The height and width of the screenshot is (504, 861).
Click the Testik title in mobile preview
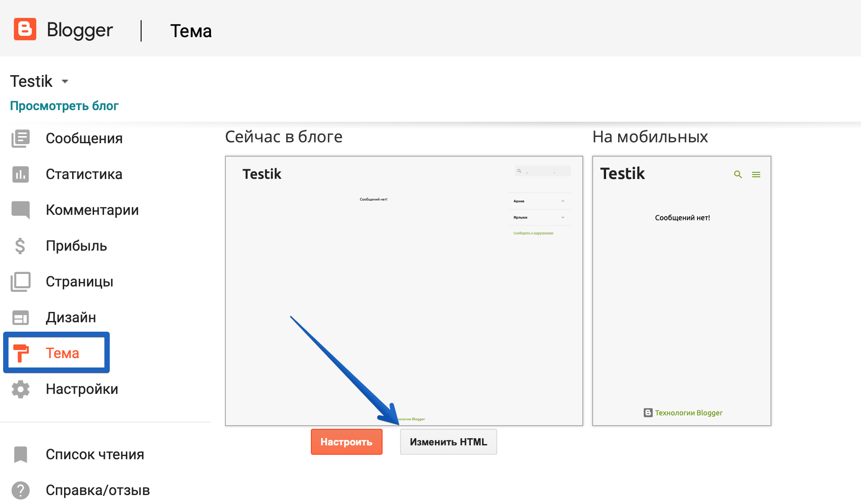623,174
